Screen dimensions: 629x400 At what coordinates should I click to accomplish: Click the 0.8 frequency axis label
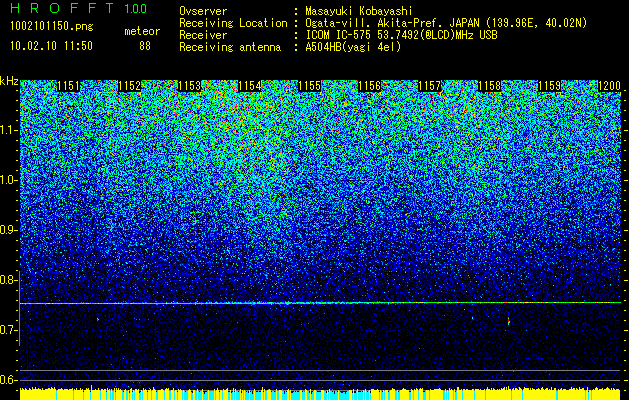coord(8,280)
